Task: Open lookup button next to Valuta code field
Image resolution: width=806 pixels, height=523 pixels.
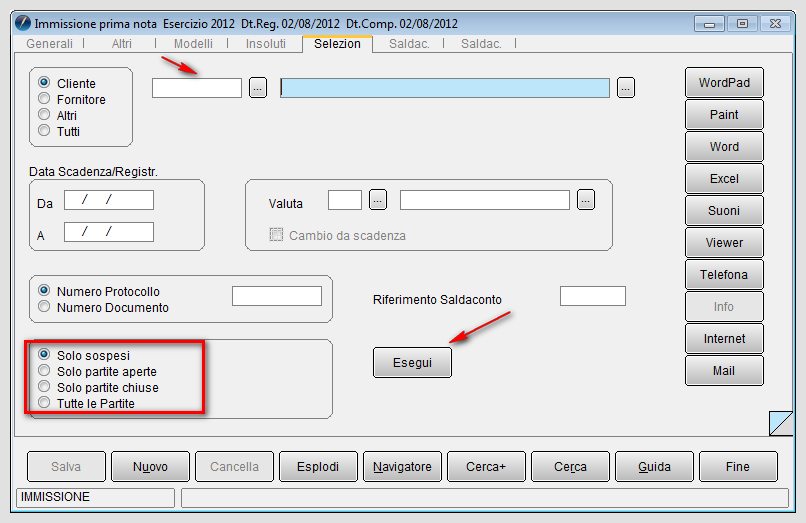Action: (x=378, y=200)
